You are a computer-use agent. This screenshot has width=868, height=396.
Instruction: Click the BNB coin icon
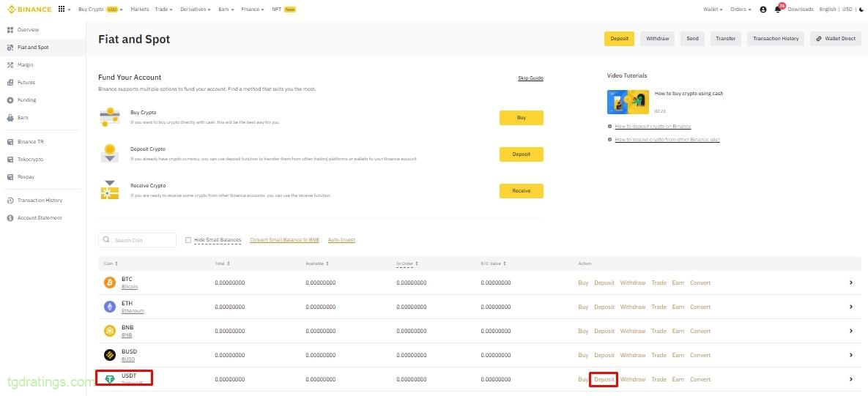110,331
